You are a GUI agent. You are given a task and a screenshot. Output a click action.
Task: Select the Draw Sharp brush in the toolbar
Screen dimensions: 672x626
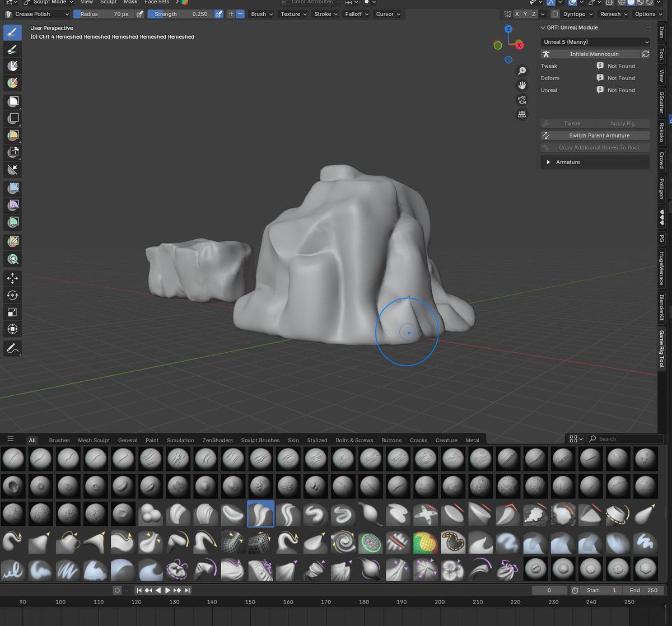pyautogui.click(x=12, y=49)
